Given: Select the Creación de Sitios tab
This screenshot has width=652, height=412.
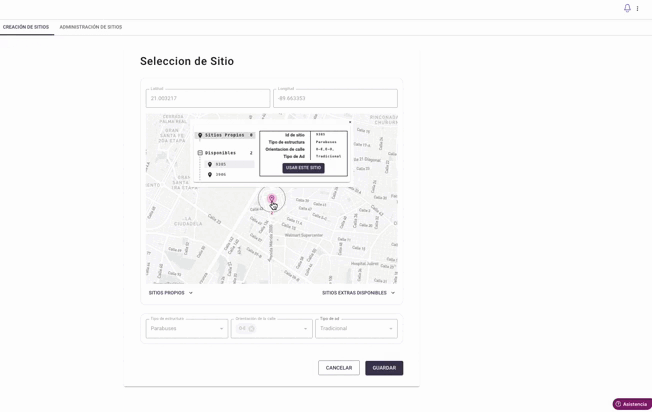Looking at the screenshot, I should [x=26, y=27].
